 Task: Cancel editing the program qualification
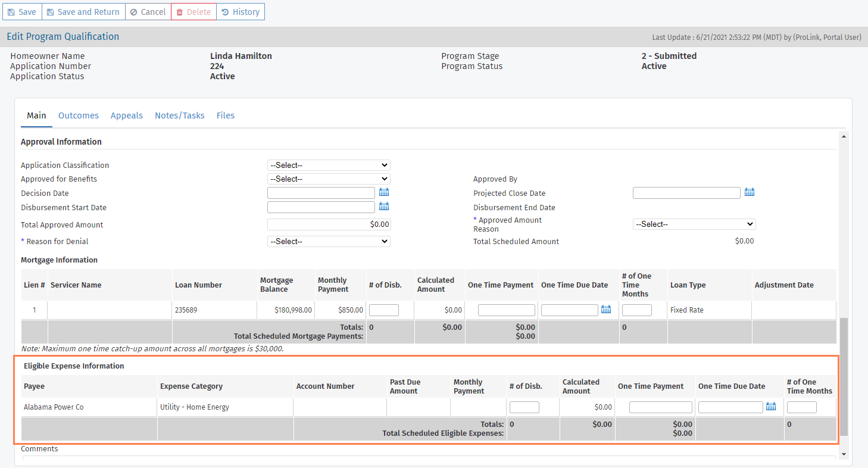[148, 12]
